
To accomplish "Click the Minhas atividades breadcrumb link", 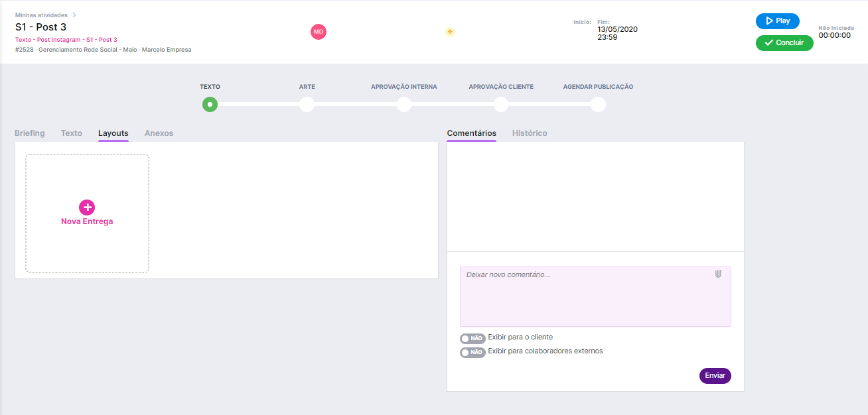I will click(41, 15).
